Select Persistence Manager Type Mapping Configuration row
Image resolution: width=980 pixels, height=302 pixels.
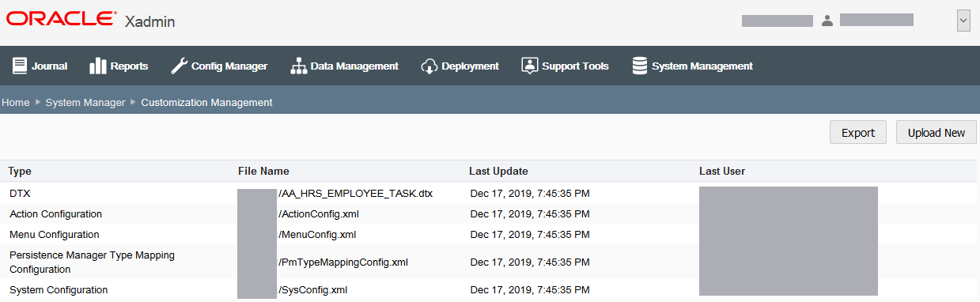click(490, 262)
